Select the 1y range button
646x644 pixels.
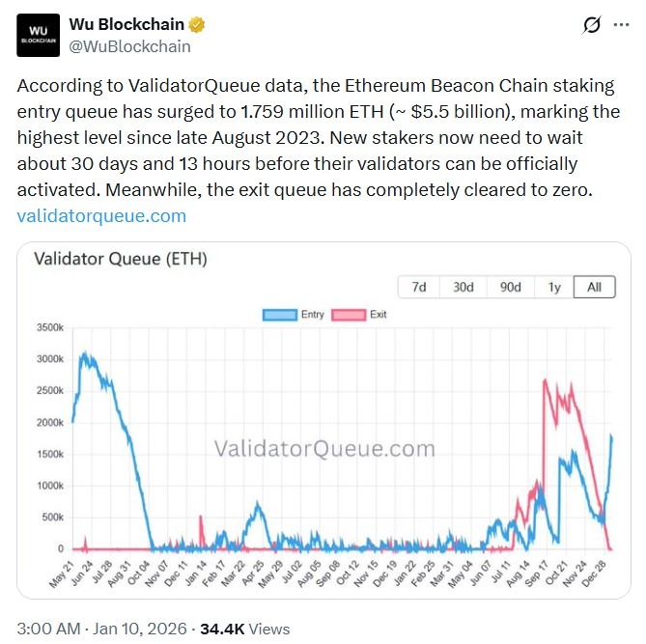point(553,287)
